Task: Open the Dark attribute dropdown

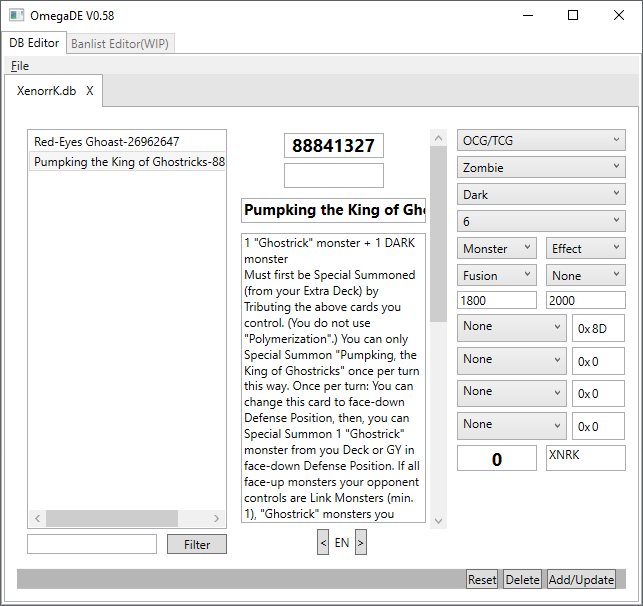Action: click(x=542, y=194)
